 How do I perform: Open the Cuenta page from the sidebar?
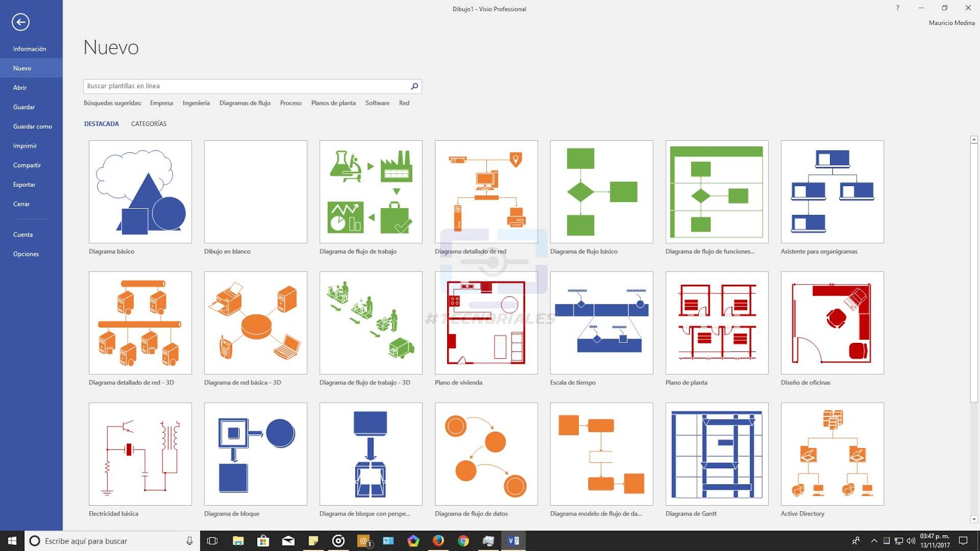[x=23, y=234]
